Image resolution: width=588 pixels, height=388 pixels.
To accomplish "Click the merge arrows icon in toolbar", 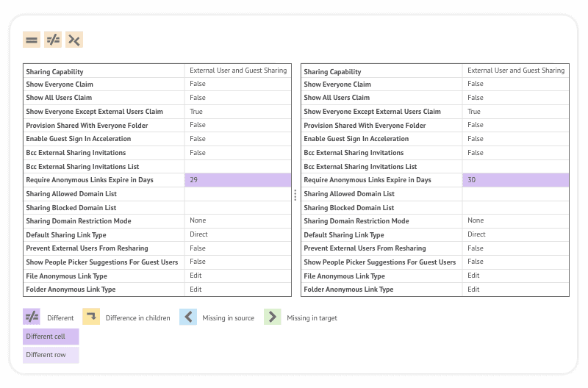I will [x=74, y=40].
